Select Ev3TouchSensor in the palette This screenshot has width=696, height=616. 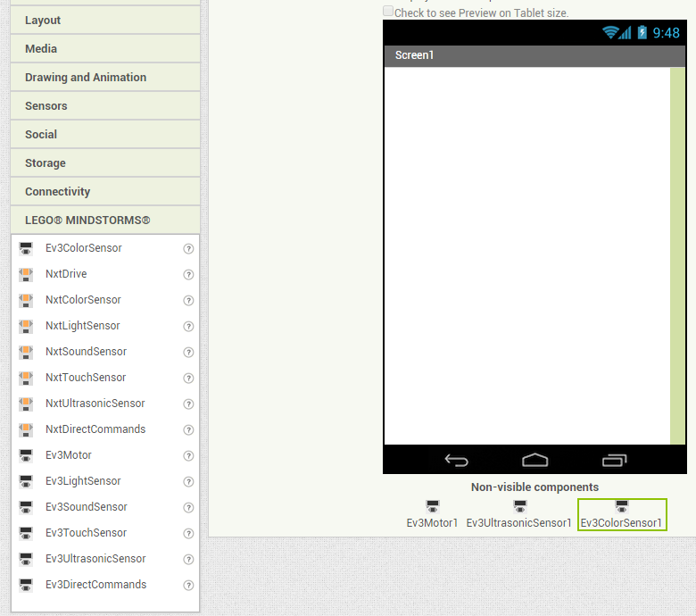(86, 532)
